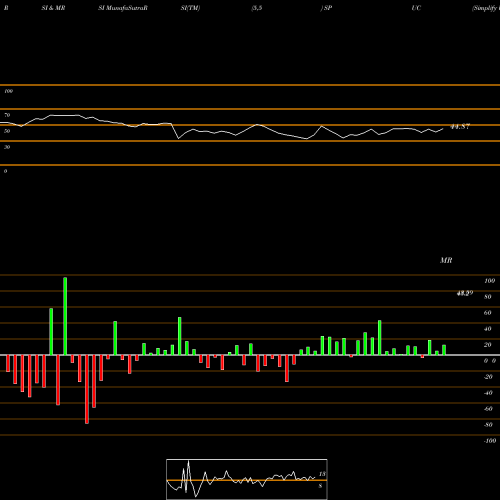This screenshot has width=500, height=500.
Task: Click the -40 label on MR axis
Action: [488, 393]
